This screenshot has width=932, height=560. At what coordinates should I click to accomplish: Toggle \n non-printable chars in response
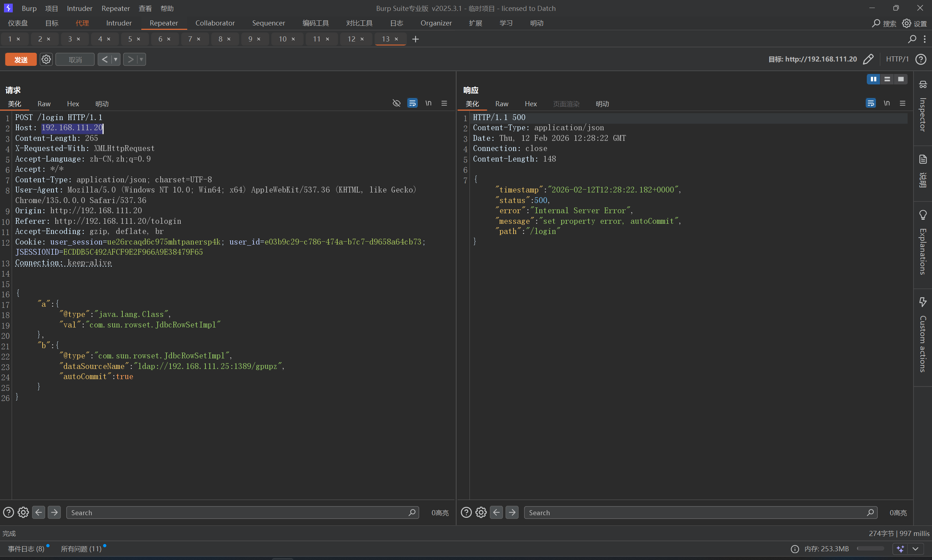887,103
